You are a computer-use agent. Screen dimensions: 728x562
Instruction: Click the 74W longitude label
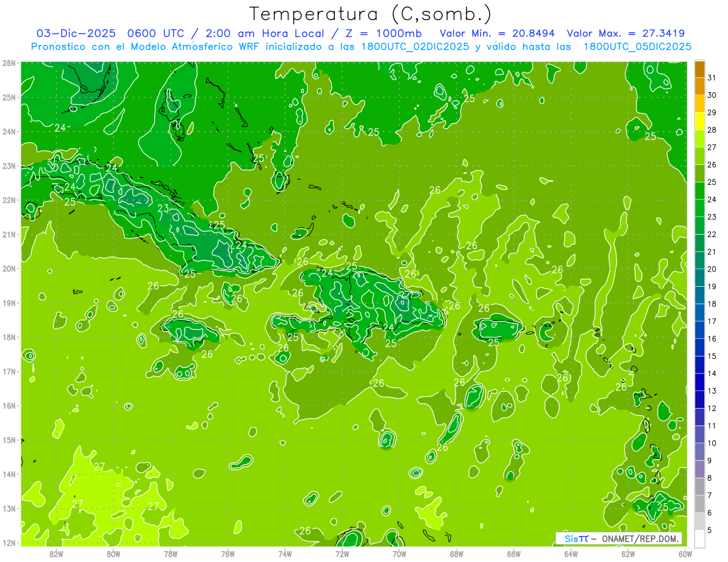tap(285, 554)
